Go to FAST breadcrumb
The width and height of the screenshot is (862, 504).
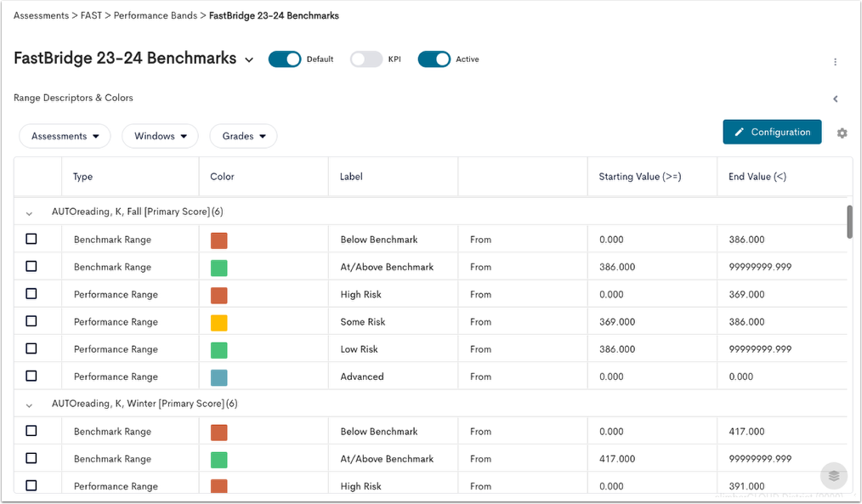(91, 16)
